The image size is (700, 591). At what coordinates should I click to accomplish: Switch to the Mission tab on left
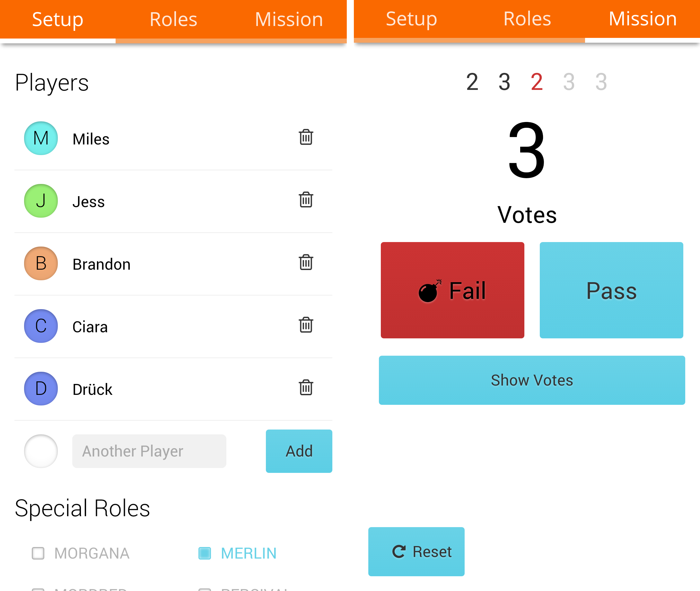pos(289,20)
